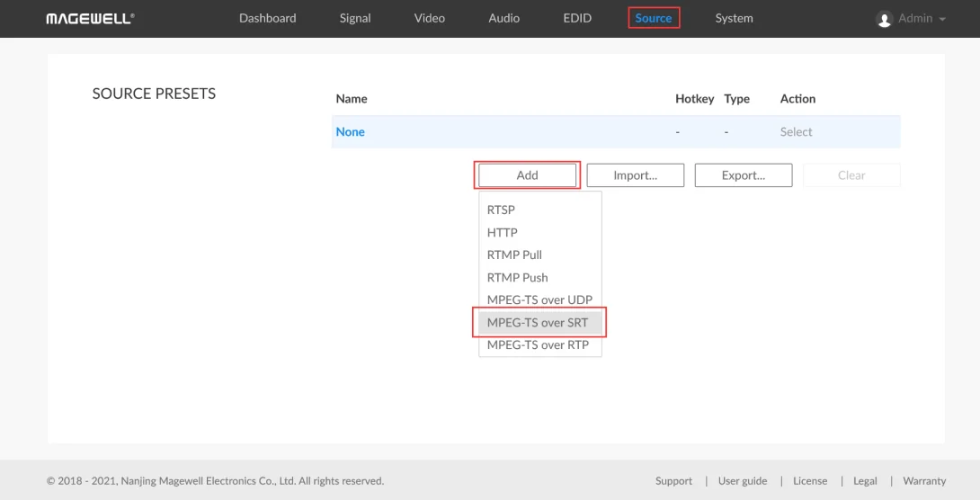Click the None preset name
The image size is (980, 500).
coord(350,132)
